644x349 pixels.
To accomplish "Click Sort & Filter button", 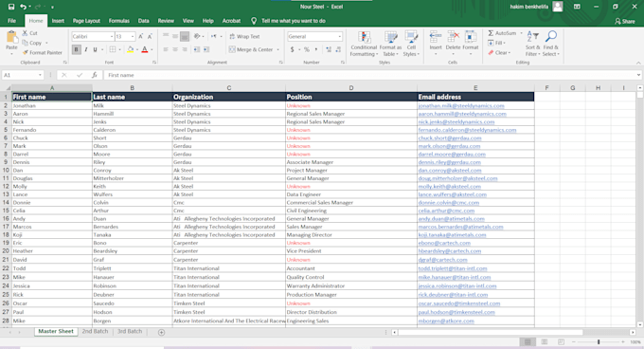I will coord(532,44).
